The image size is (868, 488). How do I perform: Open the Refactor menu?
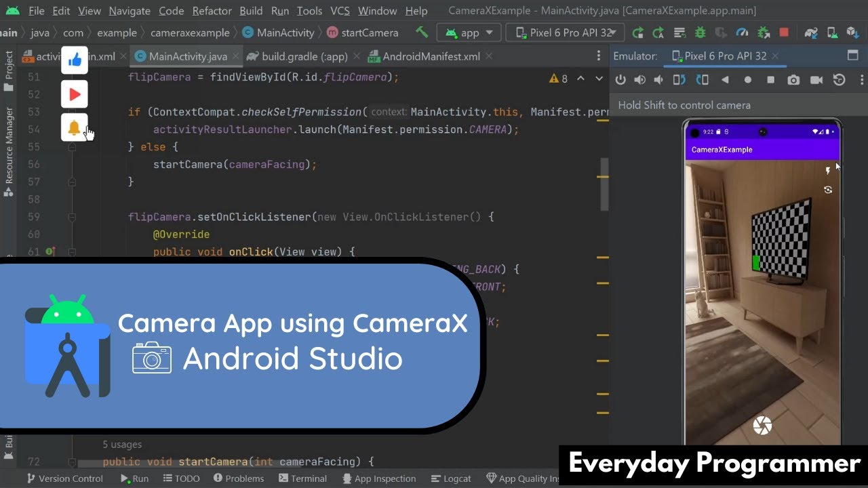[212, 11]
